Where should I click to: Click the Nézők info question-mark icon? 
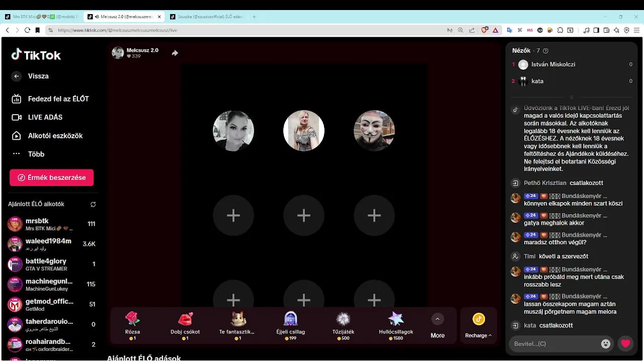[x=546, y=51]
